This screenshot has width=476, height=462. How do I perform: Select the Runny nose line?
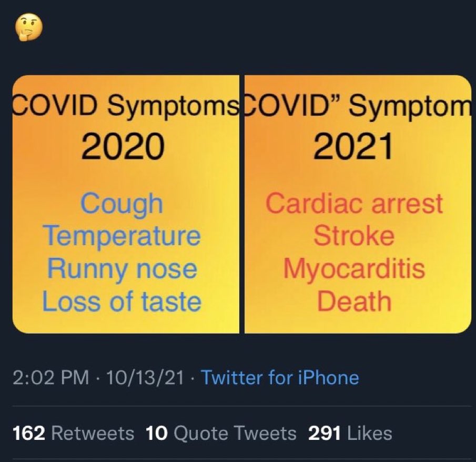click(x=121, y=269)
